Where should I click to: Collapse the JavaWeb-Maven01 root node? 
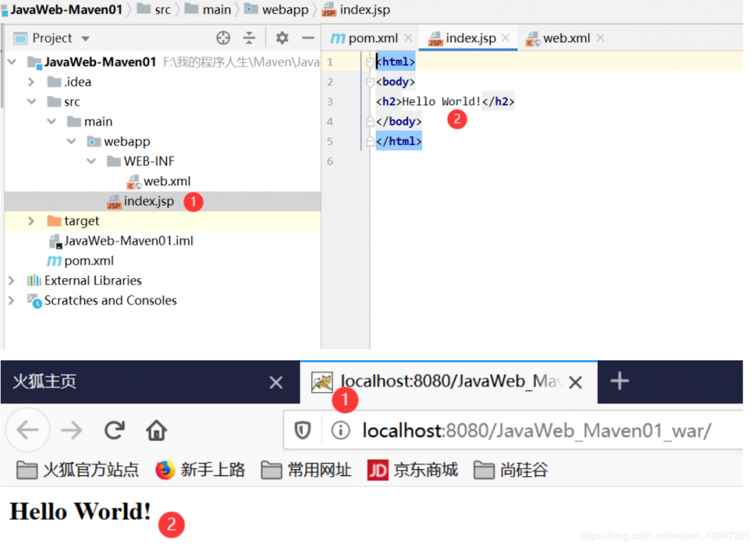pos(12,62)
